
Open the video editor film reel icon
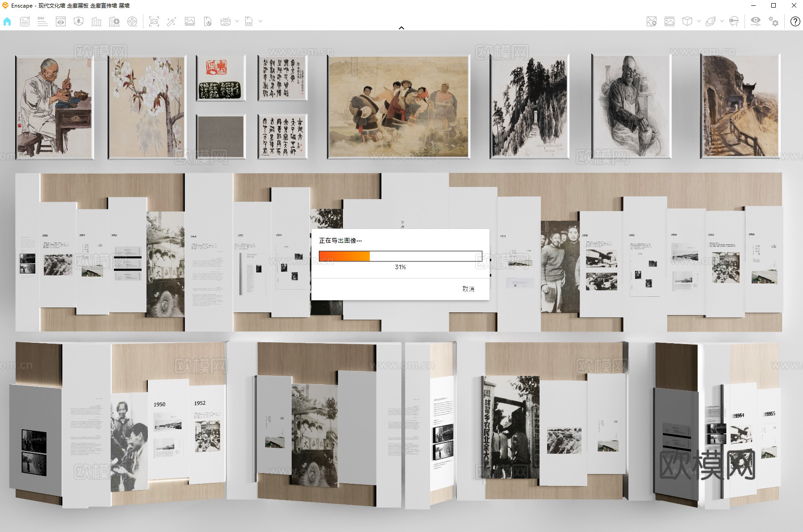[132, 21]
